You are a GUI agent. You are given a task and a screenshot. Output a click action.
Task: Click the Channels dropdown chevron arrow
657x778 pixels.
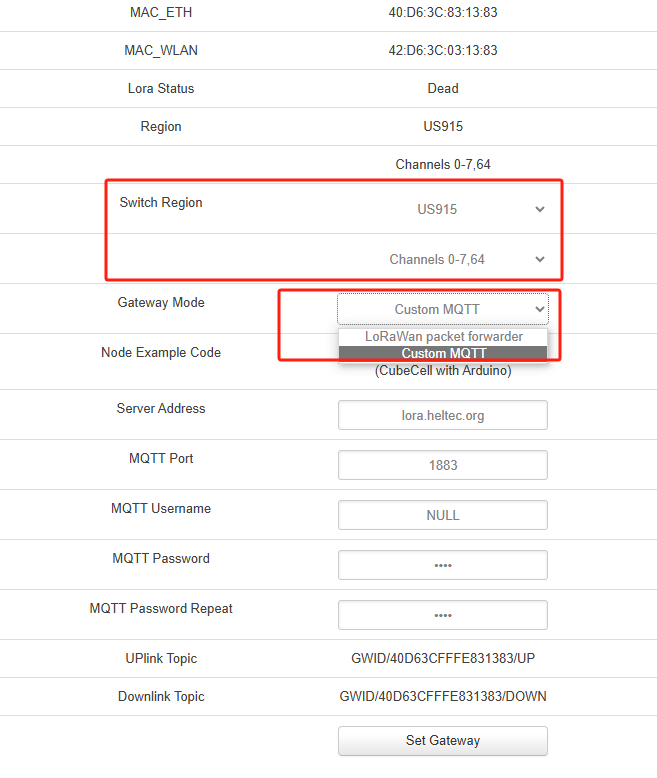pos(540,260)
